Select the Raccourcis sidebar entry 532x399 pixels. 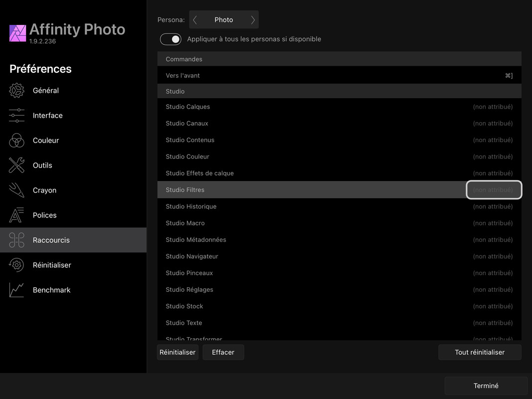[x=73, y=240]
